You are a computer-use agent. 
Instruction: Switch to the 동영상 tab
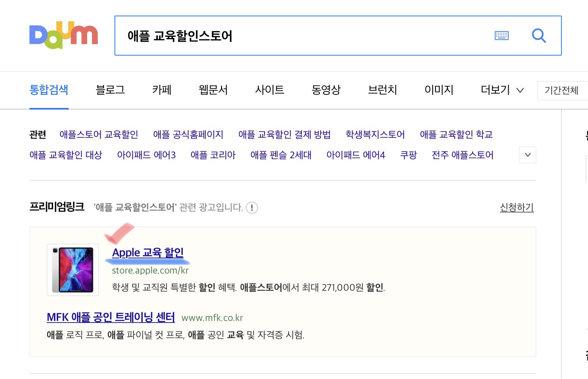pos(326,90)
